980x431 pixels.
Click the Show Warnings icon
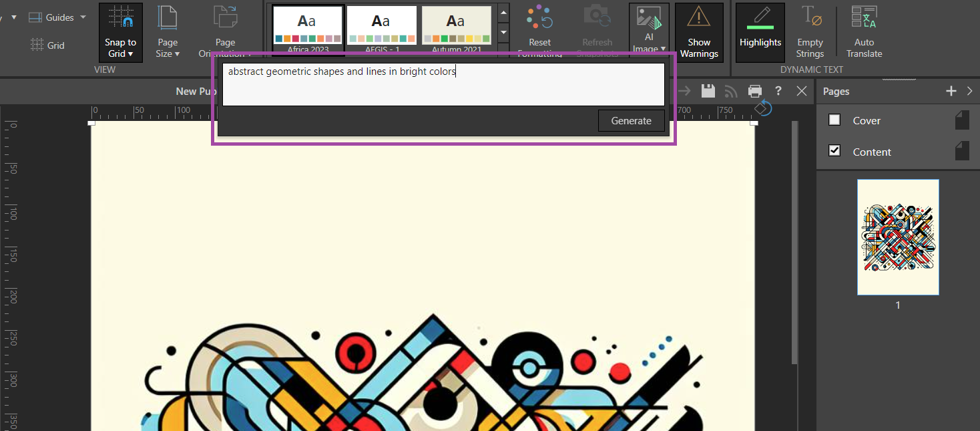(699, 19)
